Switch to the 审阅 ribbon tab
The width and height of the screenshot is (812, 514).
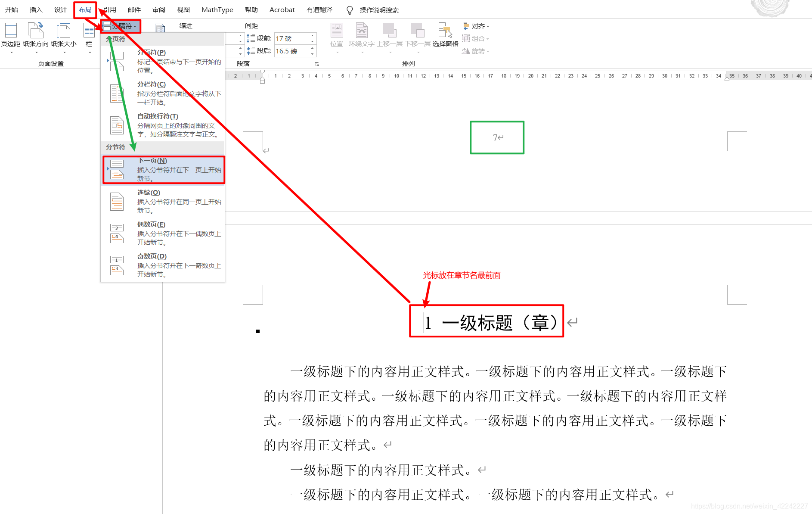[x=159, y=9]
